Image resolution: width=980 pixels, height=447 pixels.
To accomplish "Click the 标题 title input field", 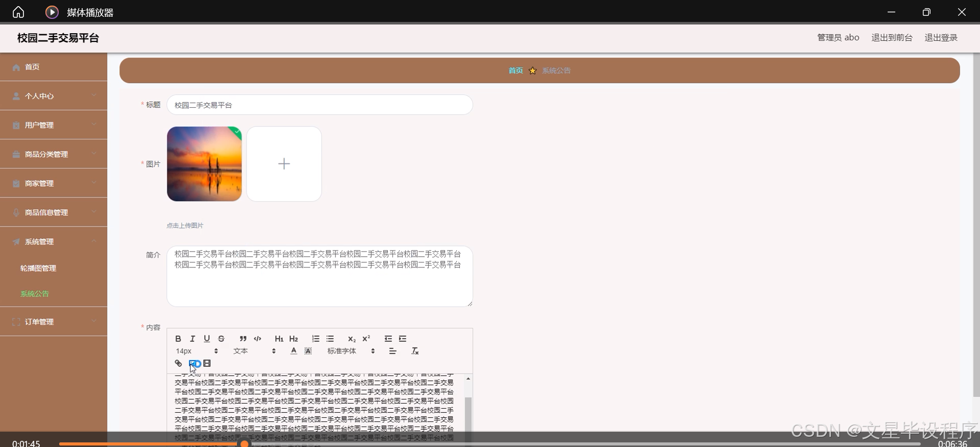I will (x=320, y=105).
